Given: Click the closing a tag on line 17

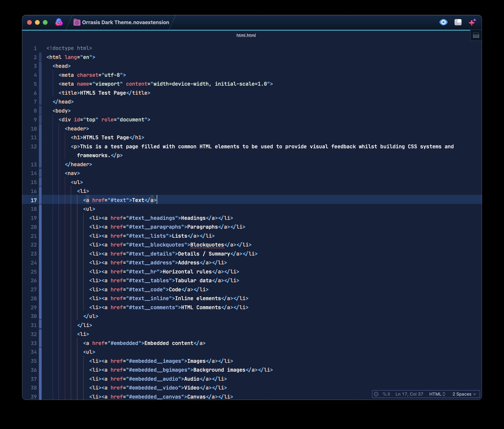Looking at the screenshot, I should (152, 200).
